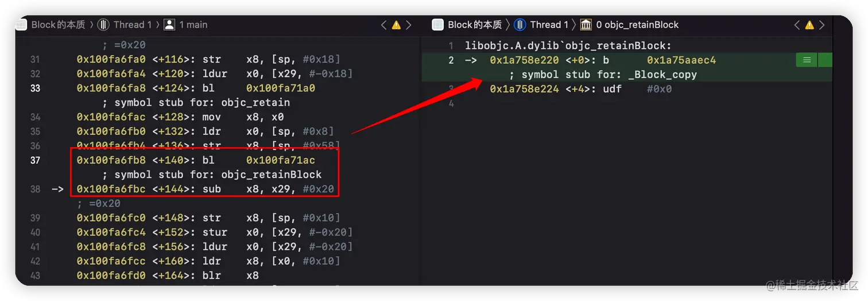
Task: Click the green thread annotation icon on line 2
Action: click(807, 60)
